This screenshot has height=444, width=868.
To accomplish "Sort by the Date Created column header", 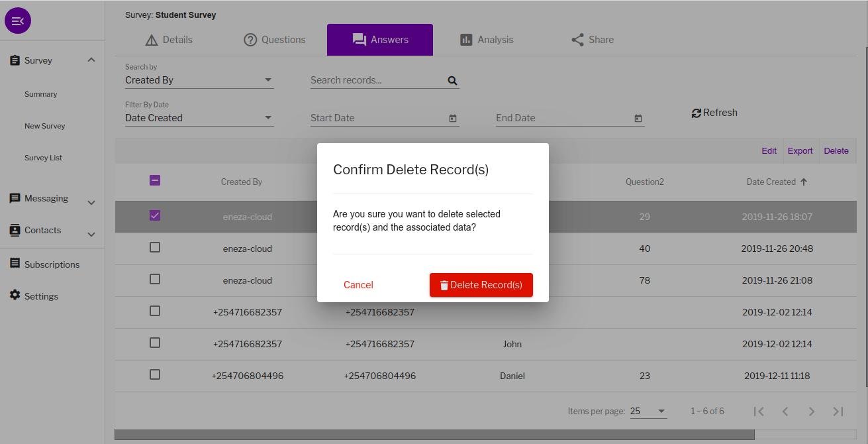I will pyautogui.click(x=771, y=182).
